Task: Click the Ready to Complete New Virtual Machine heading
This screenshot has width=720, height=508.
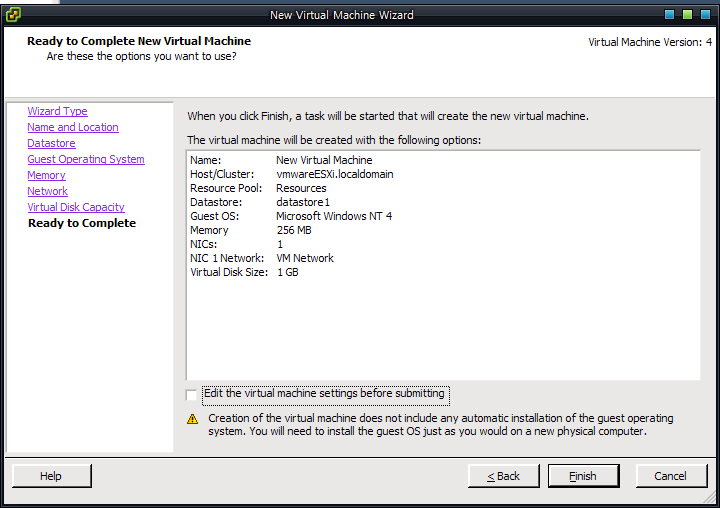Action: click(x=139, y=41)
